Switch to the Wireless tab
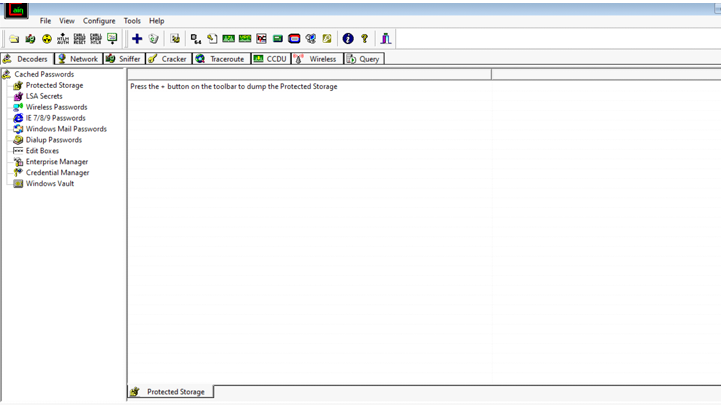 point(317,59)
